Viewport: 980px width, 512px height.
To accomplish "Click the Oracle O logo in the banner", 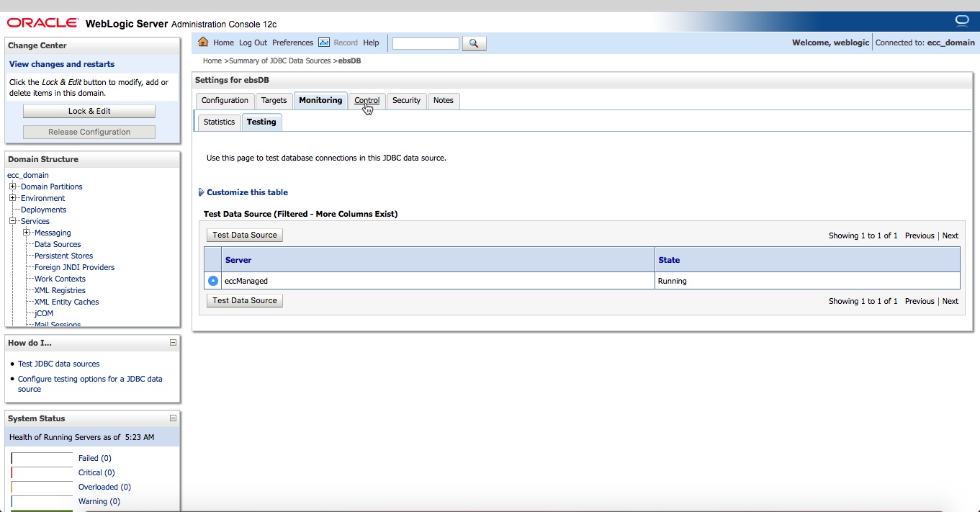I will [961, 19].
